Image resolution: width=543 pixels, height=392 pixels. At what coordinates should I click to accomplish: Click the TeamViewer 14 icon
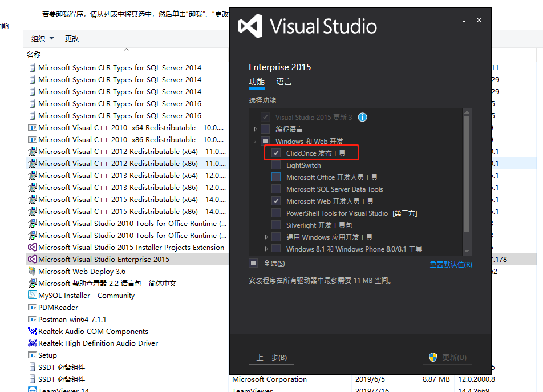pos(33,390)
